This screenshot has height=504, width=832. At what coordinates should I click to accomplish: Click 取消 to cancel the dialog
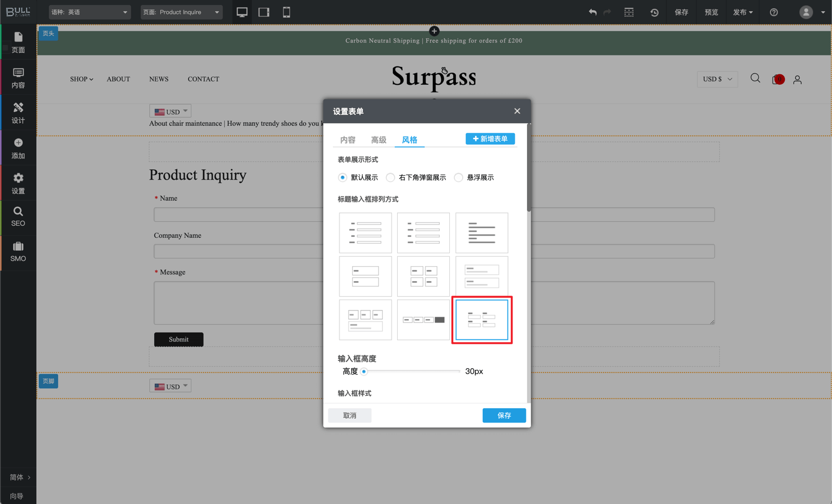click(x=349, y=415)
